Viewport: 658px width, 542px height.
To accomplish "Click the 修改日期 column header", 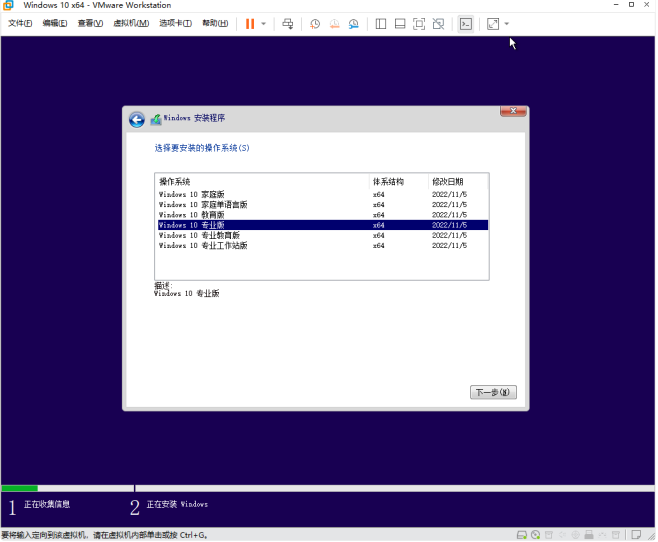I will 458,182.
